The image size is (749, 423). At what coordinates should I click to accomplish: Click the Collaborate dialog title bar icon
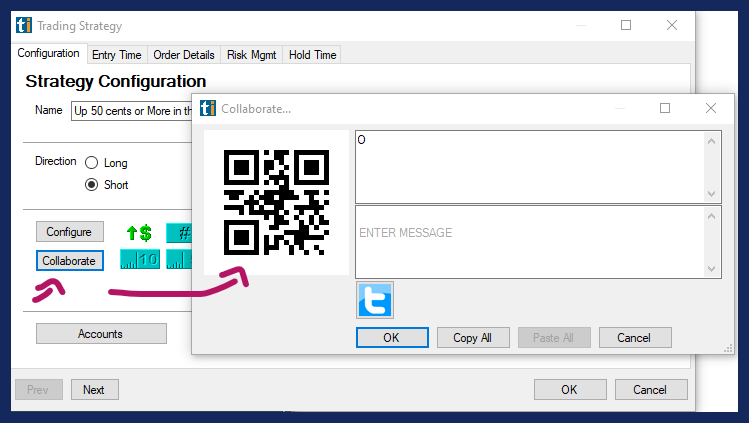click(x=208, y=108)
